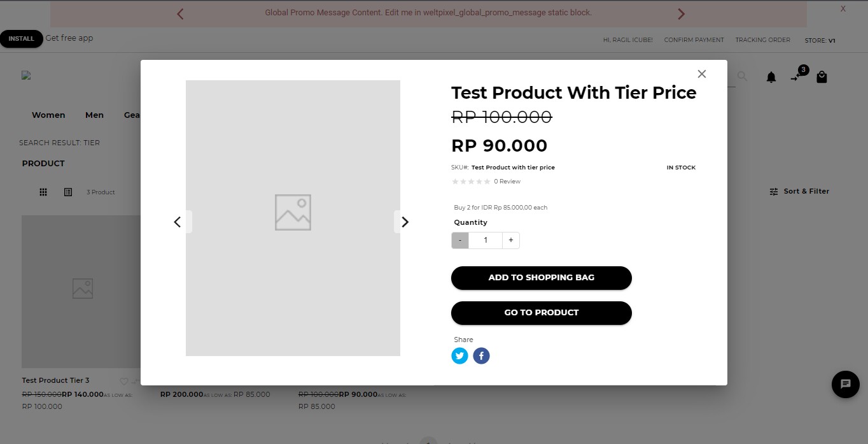
Task: Share the product via the Twitter icon
Action: (459, 355)
